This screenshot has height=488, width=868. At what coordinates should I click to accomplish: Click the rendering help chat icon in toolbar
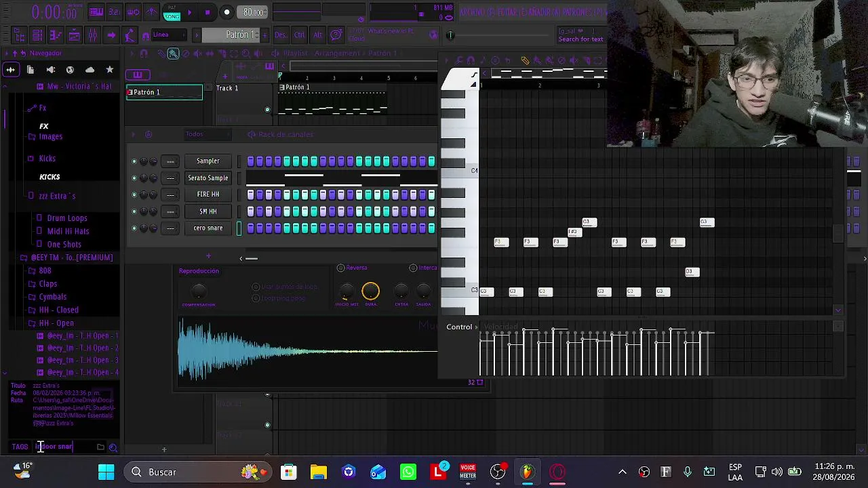(x=336, y=35)
